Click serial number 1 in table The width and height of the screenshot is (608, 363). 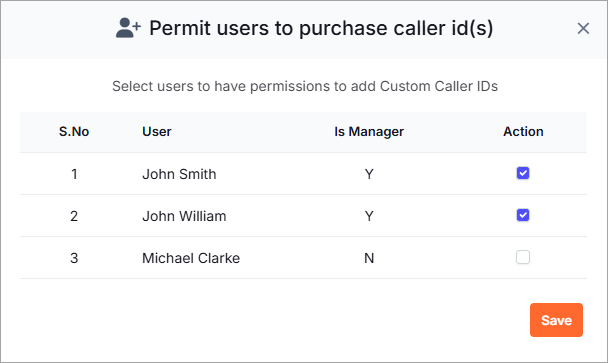click(x=74, y=174)
